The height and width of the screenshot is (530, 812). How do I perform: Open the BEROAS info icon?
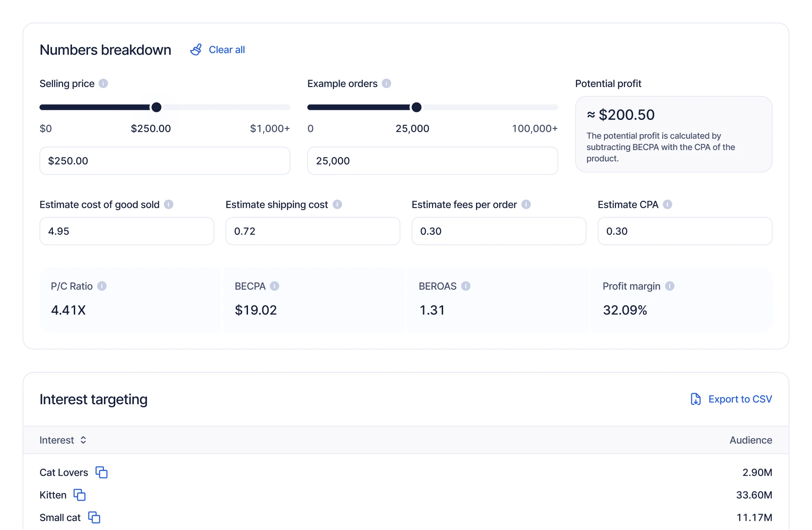[466, 286]
